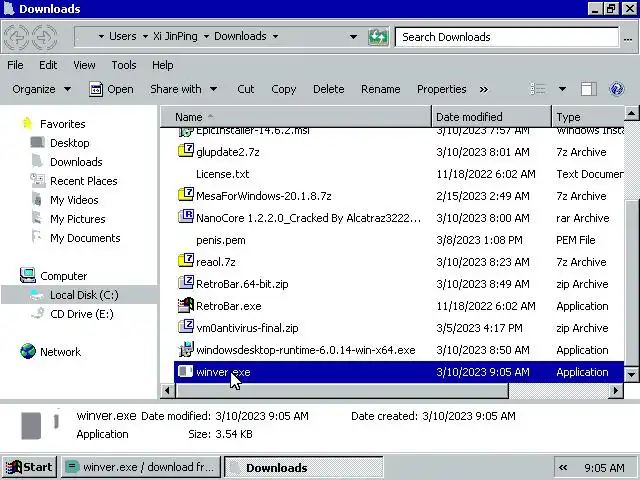Select Network in navigation pane
The image size is (640, 480).
(60, 352)
